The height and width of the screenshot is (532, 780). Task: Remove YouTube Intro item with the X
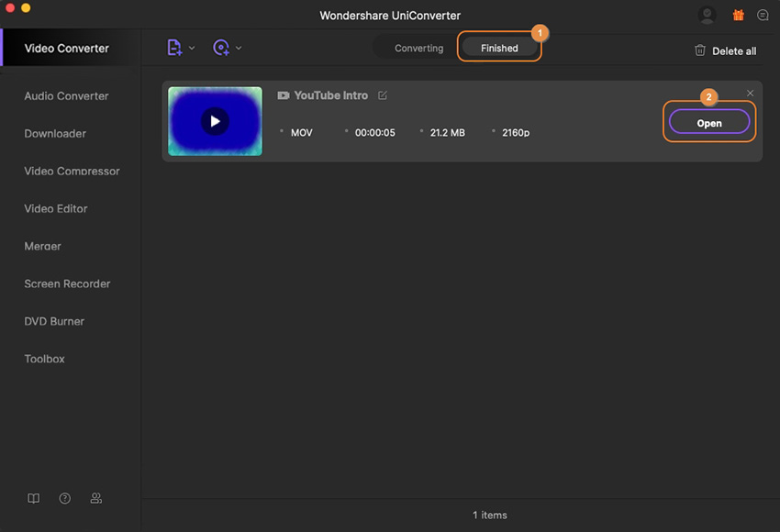pos(750,93)
